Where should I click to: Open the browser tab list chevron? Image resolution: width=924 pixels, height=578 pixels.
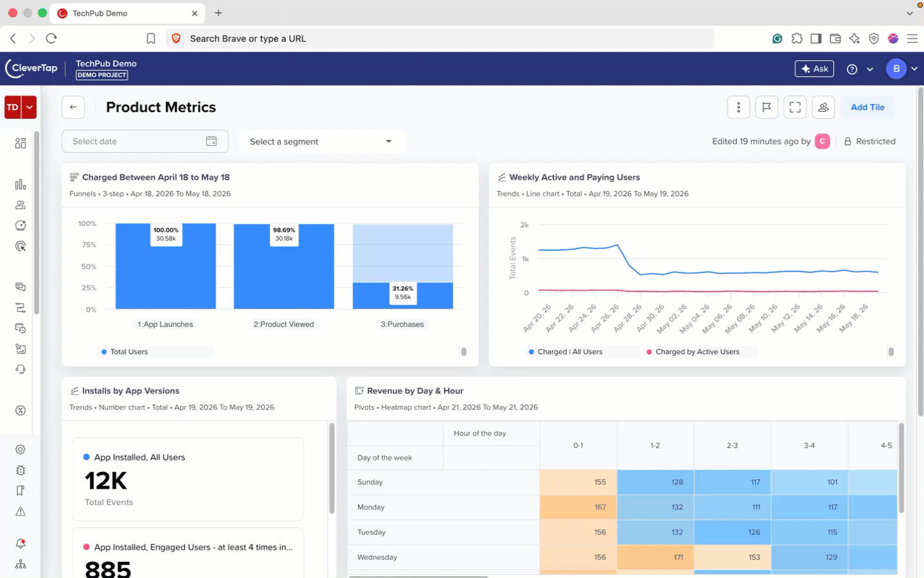(910, 13)
